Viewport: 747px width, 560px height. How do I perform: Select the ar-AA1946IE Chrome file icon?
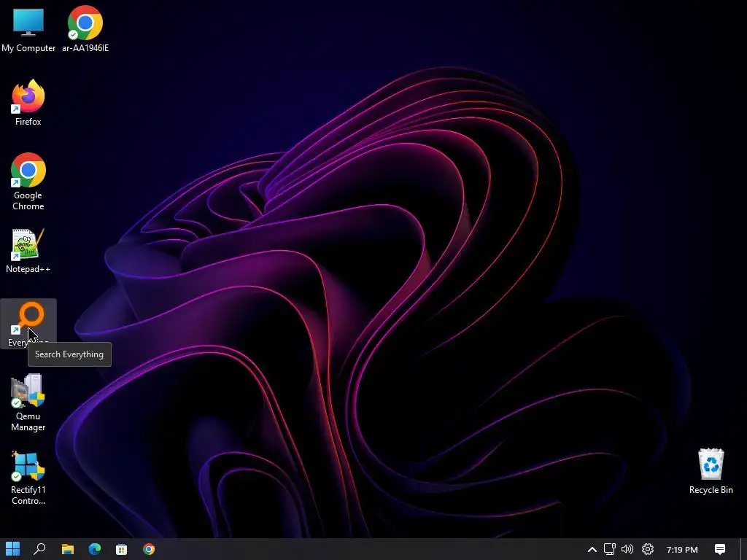pos(85,29)
